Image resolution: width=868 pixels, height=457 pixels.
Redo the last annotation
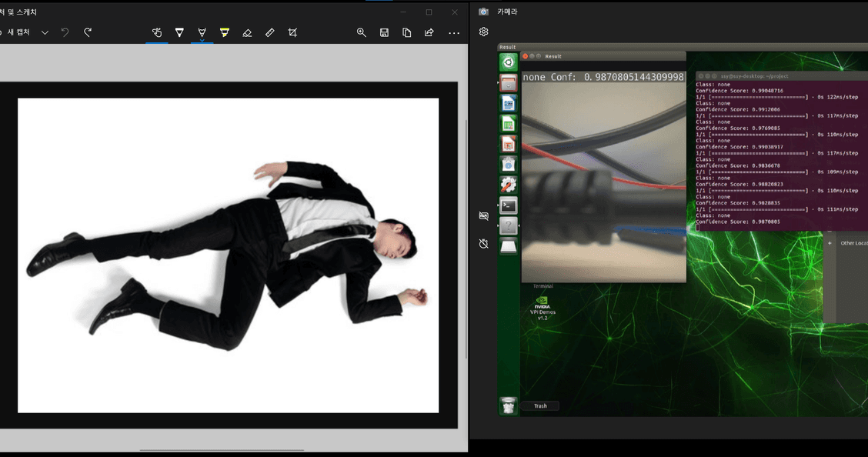coord(88,32)
